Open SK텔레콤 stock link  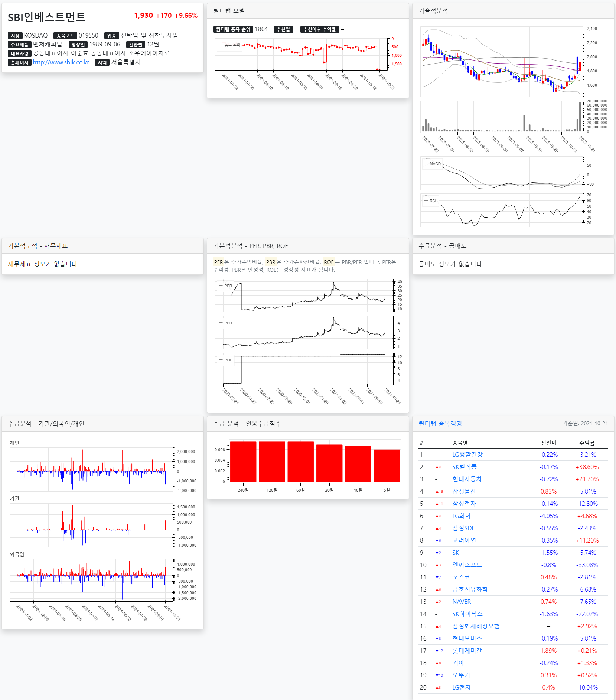point(464,467)
